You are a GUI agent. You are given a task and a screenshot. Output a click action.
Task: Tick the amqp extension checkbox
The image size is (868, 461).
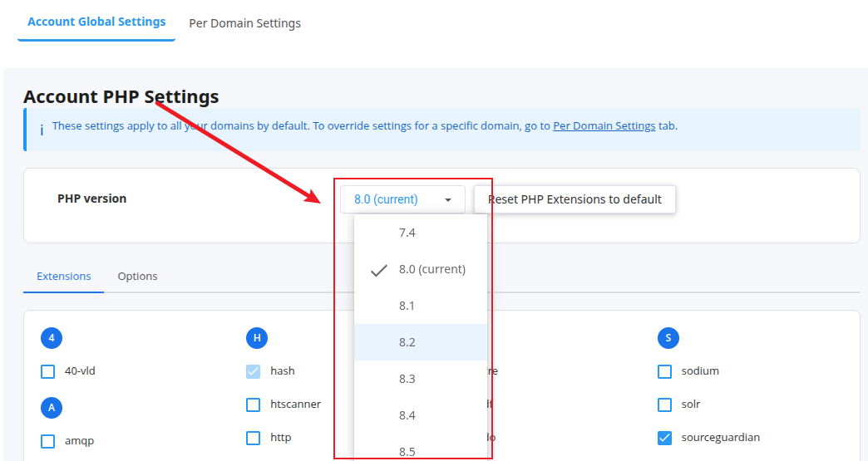(48, 441)
